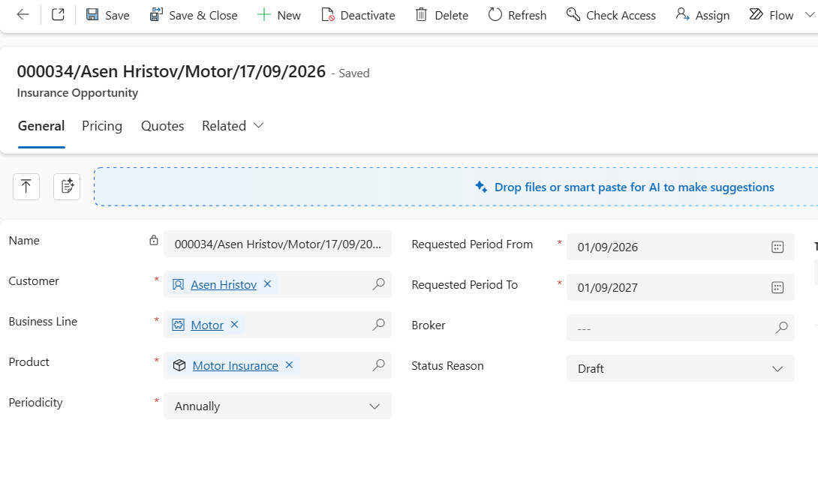Open the Periodicity dropdown

pos(278,406)
